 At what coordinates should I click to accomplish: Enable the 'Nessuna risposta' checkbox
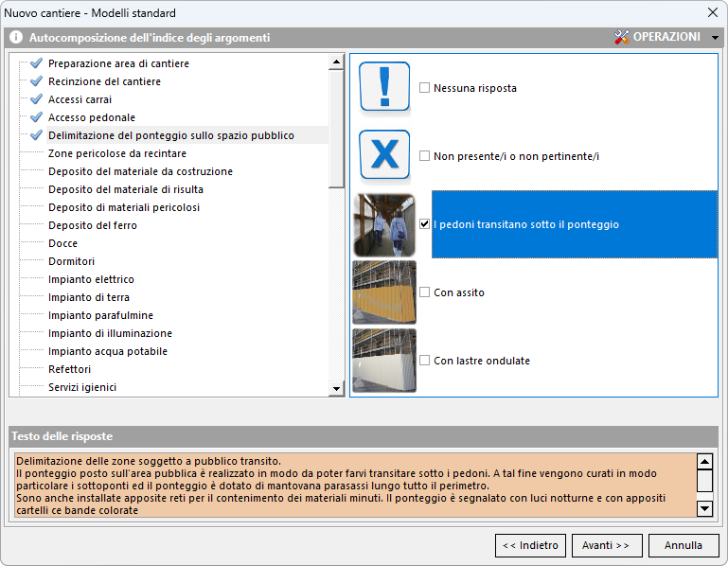tap(425, 88)
